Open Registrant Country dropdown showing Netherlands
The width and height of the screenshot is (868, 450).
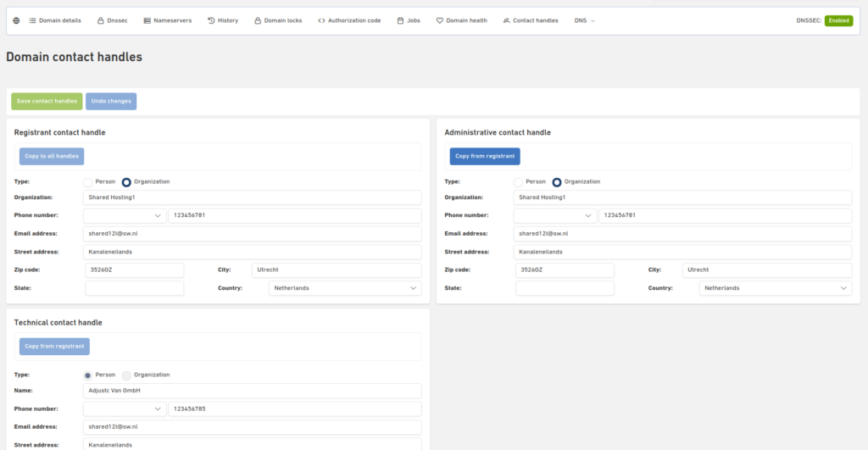click(x=345, y=288)
